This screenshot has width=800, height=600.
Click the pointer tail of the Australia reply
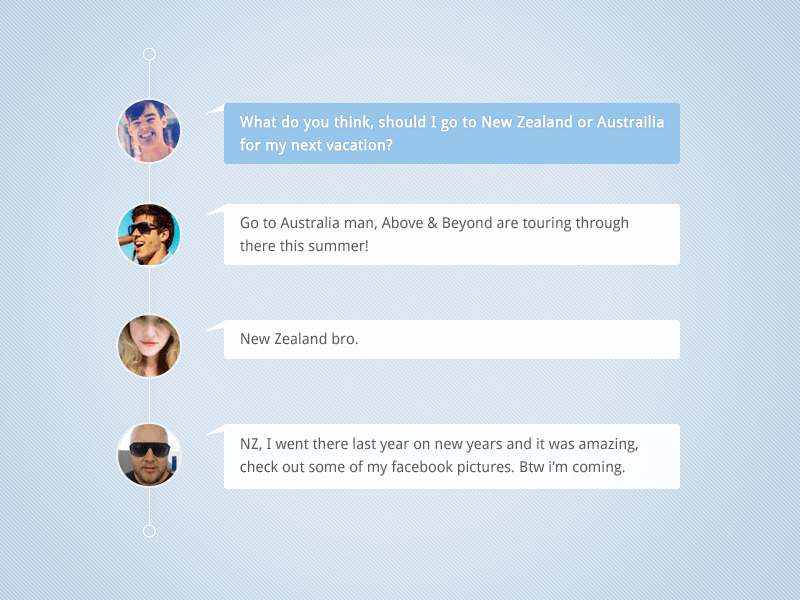coord(216,210)
